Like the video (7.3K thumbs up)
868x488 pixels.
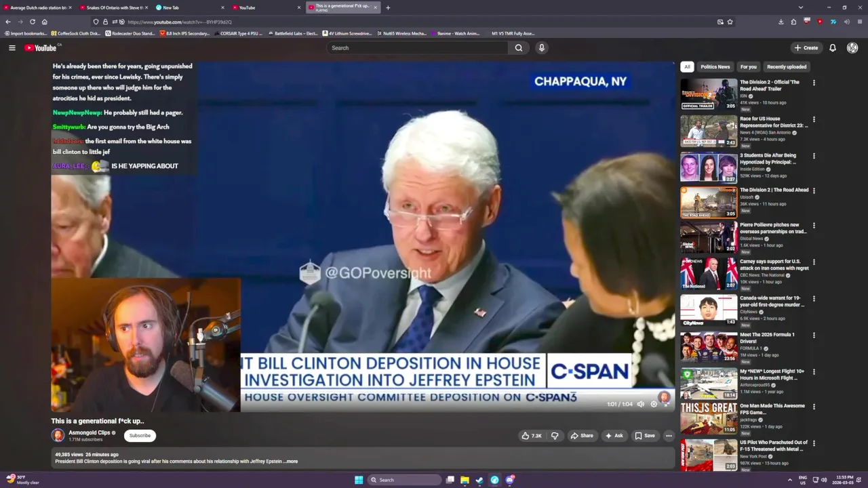point(532,436)
